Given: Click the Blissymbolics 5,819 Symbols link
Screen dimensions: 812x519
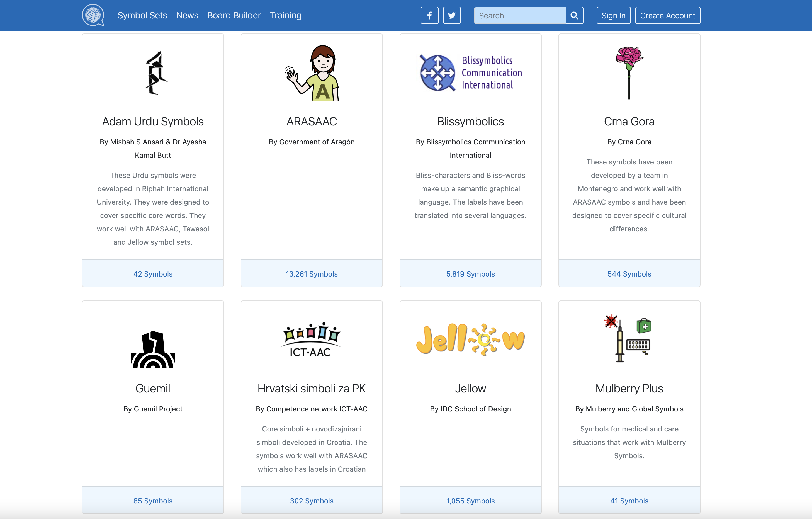Looking at the screenshot, I should tap(471, 273).
